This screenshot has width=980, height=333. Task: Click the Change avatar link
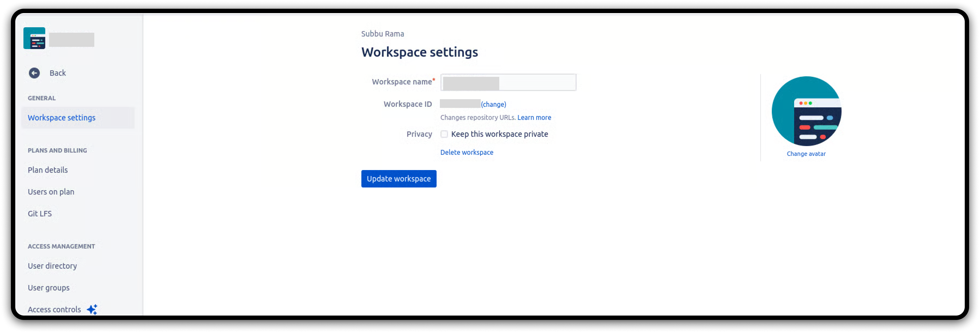(806, 154)
